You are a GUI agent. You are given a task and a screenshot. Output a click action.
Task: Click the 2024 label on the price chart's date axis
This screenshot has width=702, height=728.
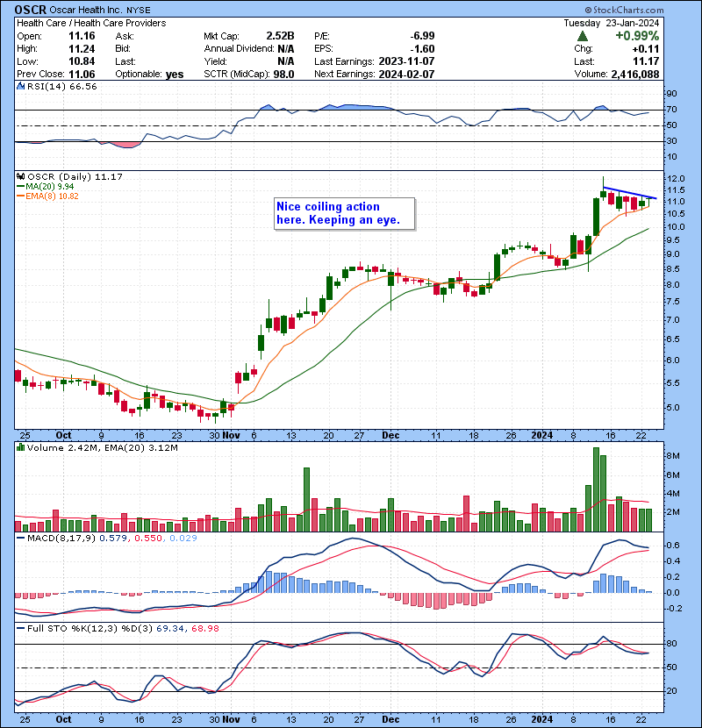(541, 435)
